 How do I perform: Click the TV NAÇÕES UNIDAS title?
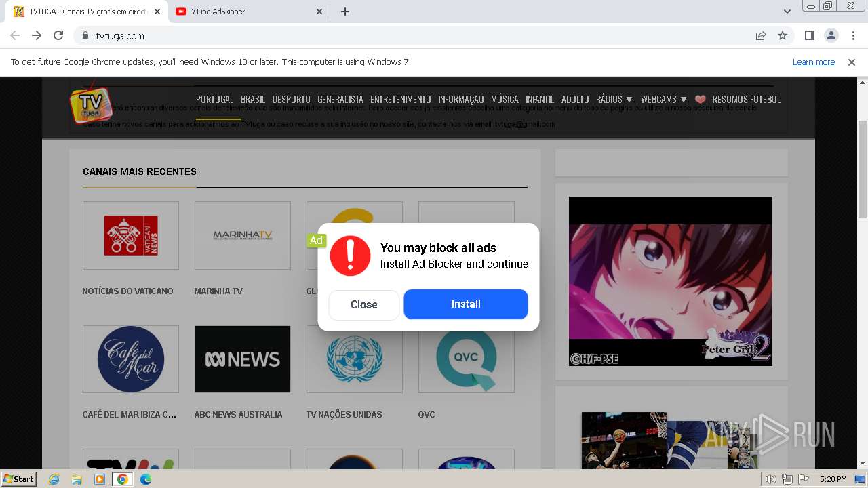(x=344, y=414)
